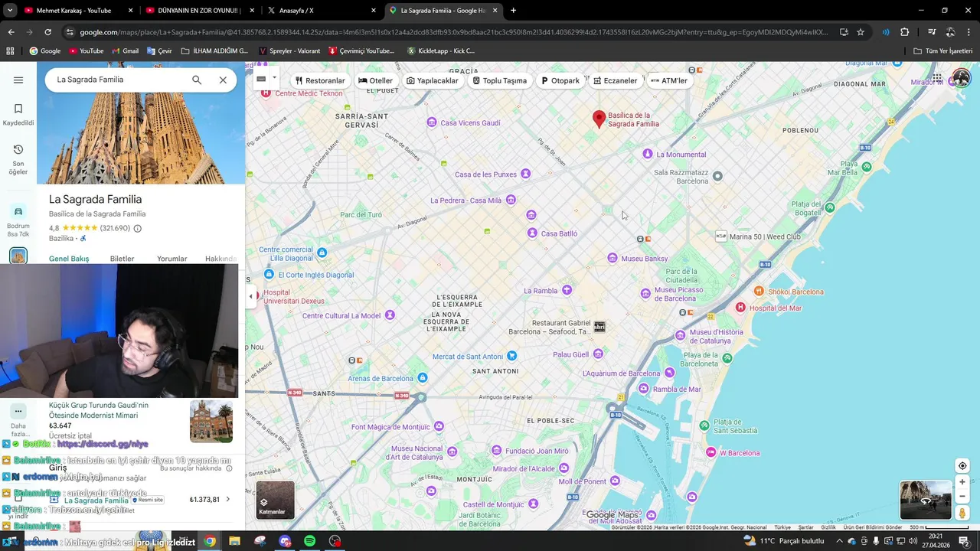This screenshot has height=551, width=980.
Task: Select Shôkoj Barcelona restaurant marker
Action: click(x=759, y=291)
